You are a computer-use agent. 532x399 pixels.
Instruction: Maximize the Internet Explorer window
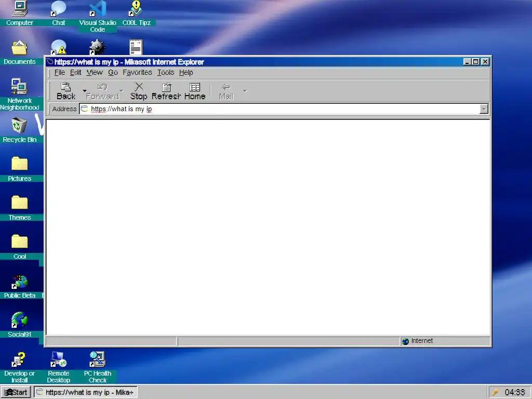point(476,62)
